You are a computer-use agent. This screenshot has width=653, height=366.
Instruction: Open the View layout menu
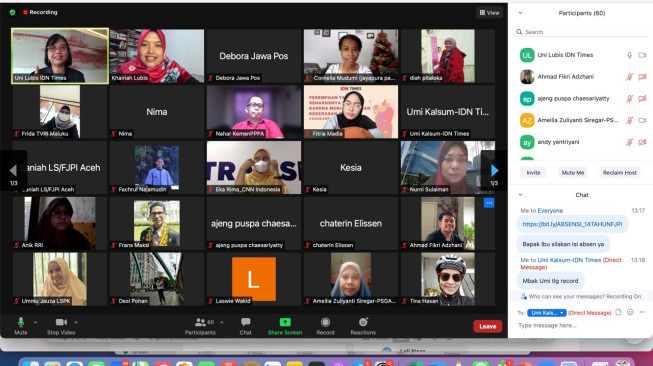(x=489, y=13)
